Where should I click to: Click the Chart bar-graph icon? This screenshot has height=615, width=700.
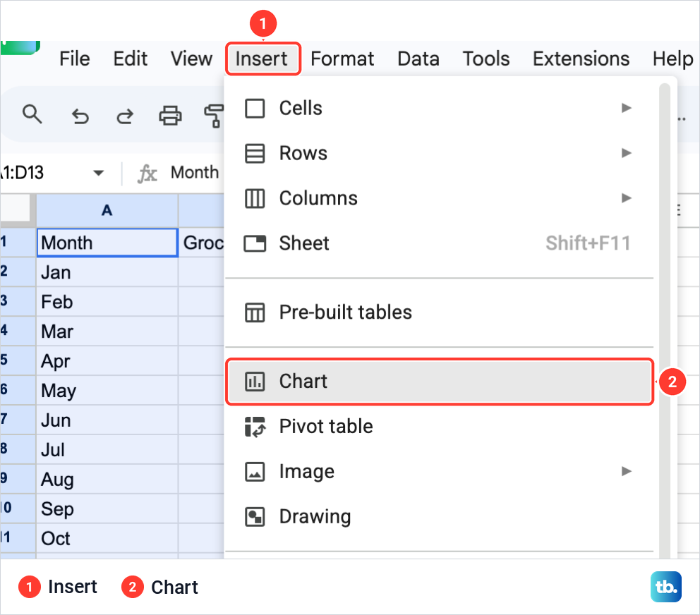pyautogui.click(x=255, y=382)
